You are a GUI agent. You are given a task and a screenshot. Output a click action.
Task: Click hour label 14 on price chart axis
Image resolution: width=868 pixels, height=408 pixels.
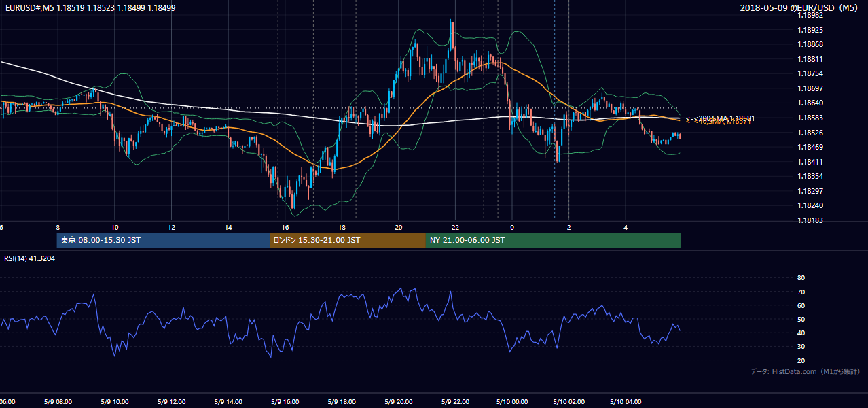pos(228,227)
